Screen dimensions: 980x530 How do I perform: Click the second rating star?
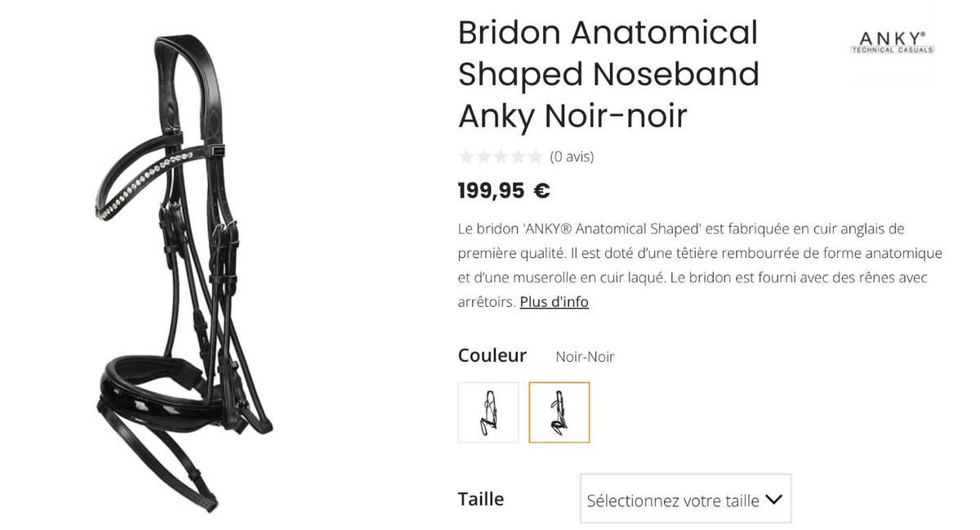[x=483, y=157]
